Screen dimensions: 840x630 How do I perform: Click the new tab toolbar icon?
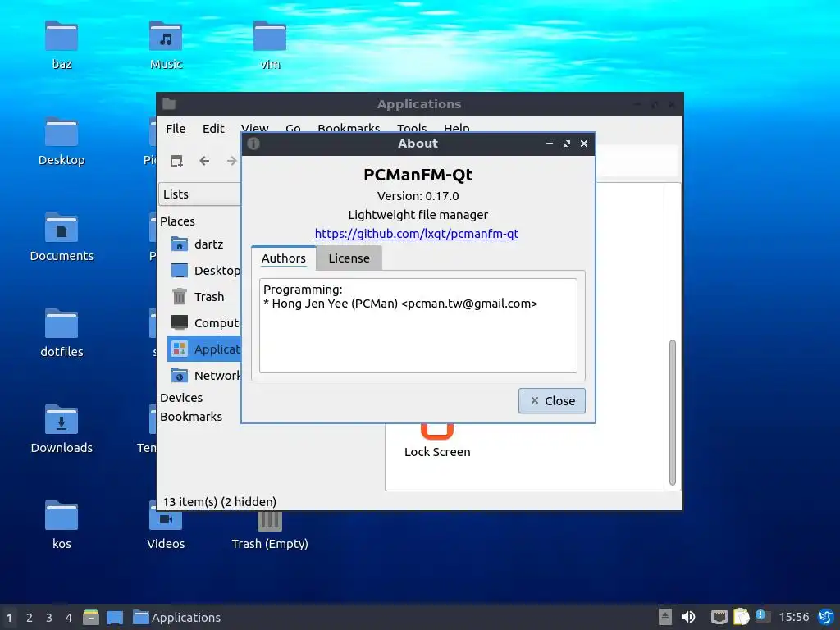[x=176, y=161]
